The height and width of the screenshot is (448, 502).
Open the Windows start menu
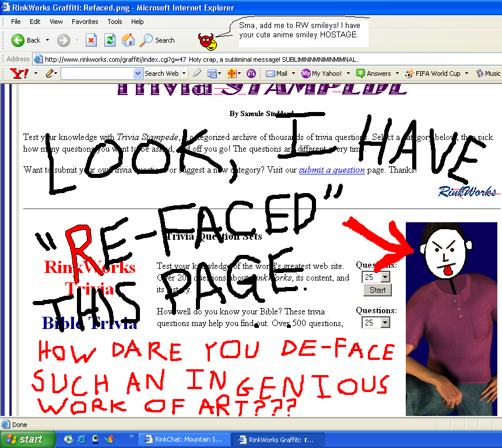pyautogui.click(x=27, y=439)
